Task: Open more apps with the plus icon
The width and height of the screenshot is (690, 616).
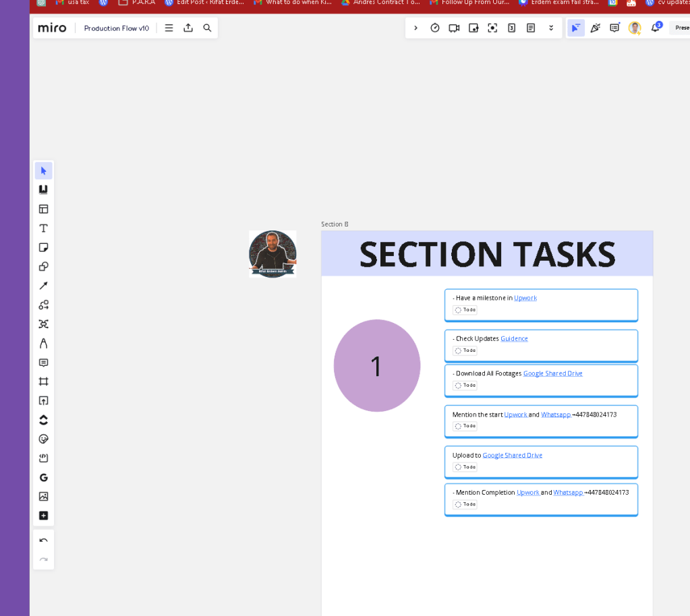Action: coord(44,516)
